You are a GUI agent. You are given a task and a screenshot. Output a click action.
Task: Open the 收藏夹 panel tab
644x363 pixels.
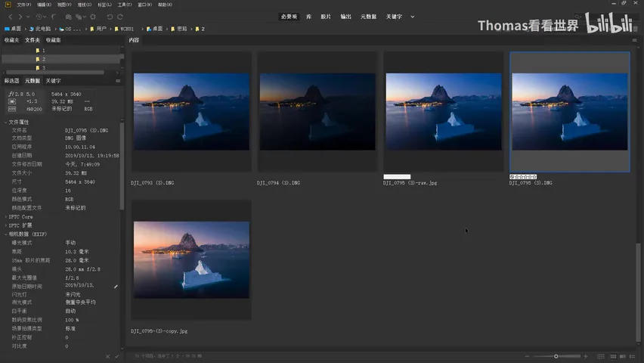tap(11, 40)
